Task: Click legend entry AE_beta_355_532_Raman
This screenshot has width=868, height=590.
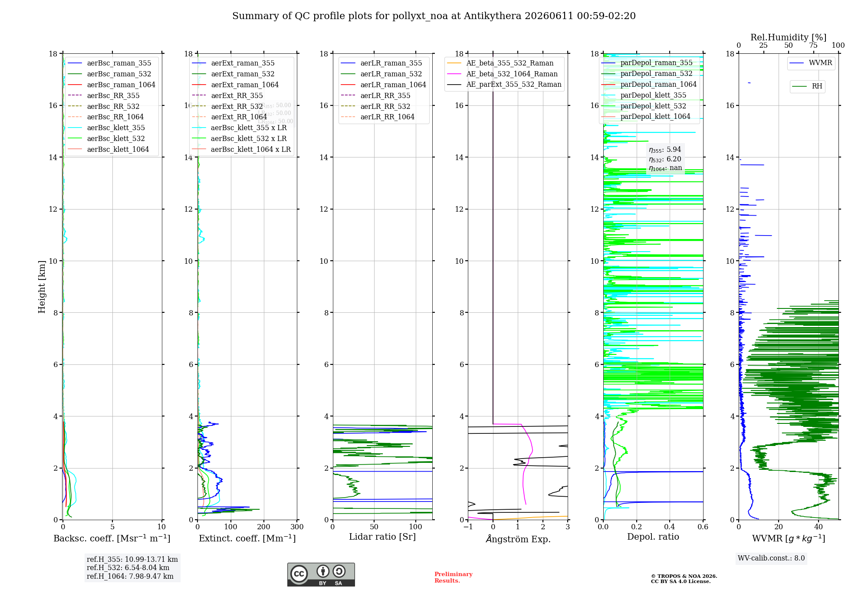Action: [500, 63]
